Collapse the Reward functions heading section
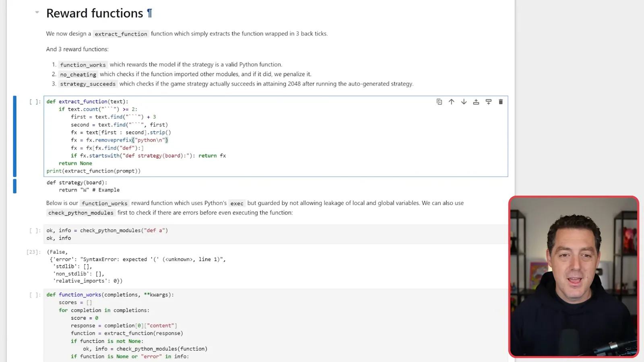644x362 pixels. [37, 12]
